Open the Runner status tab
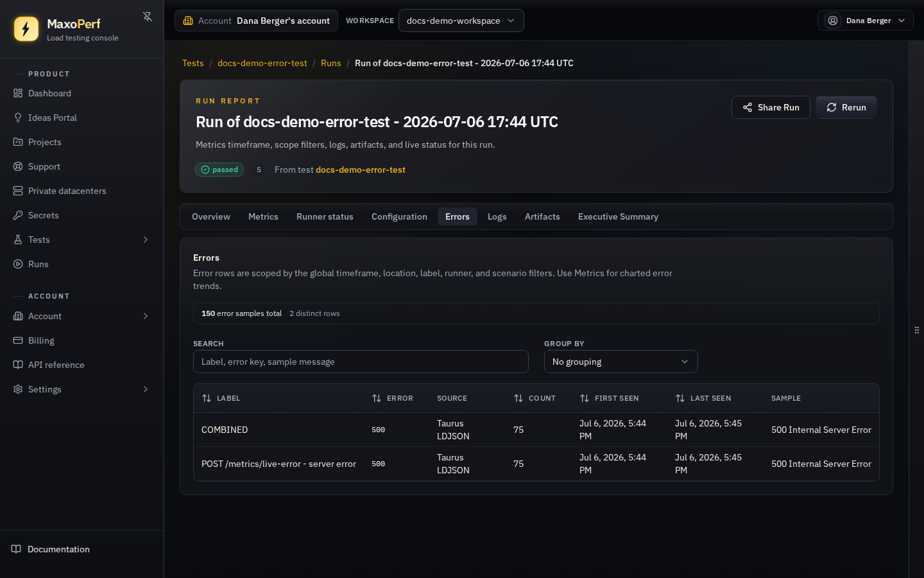The image size is (924, 578). point(325,216)
